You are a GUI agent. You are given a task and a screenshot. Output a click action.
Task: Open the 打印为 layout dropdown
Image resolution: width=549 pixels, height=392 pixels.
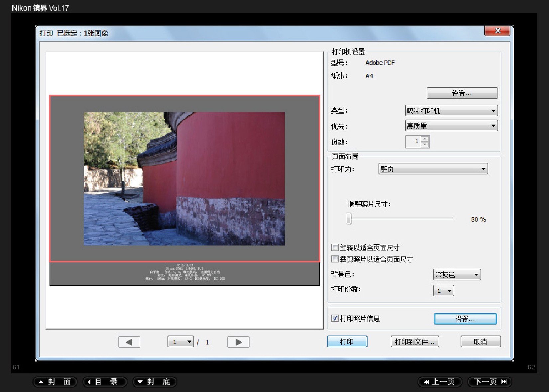pos(433,169)
